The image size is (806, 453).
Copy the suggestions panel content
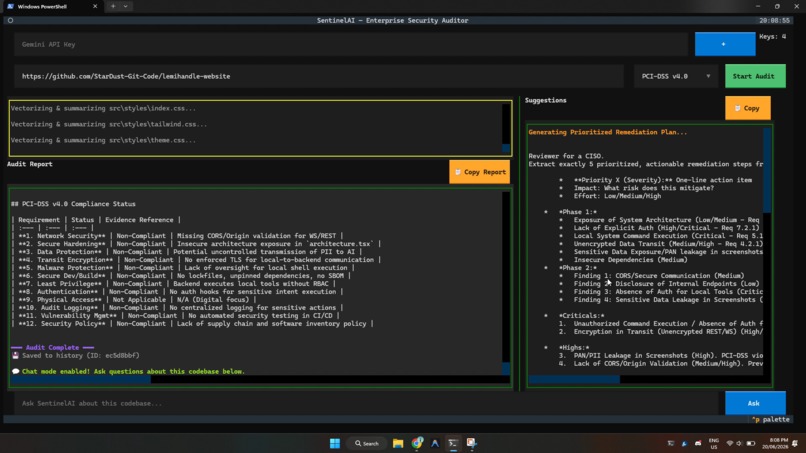tap(747, 108)
